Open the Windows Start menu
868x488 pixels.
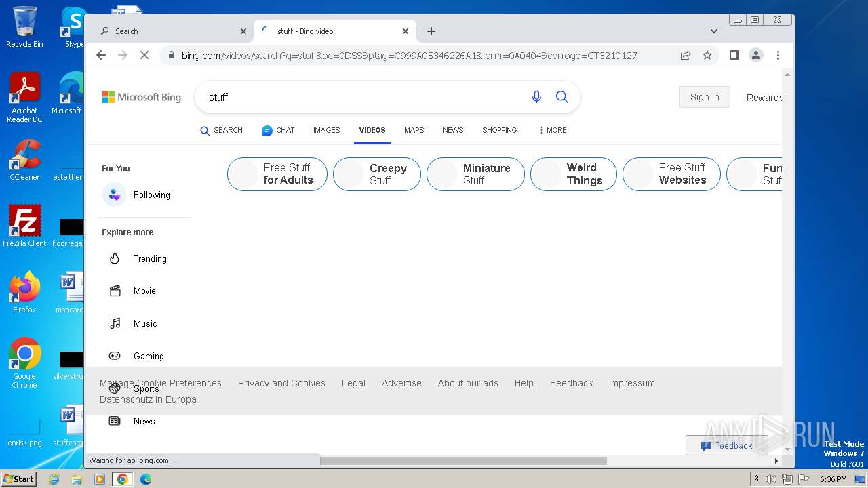pyautogui.click(x=18, y=479)
